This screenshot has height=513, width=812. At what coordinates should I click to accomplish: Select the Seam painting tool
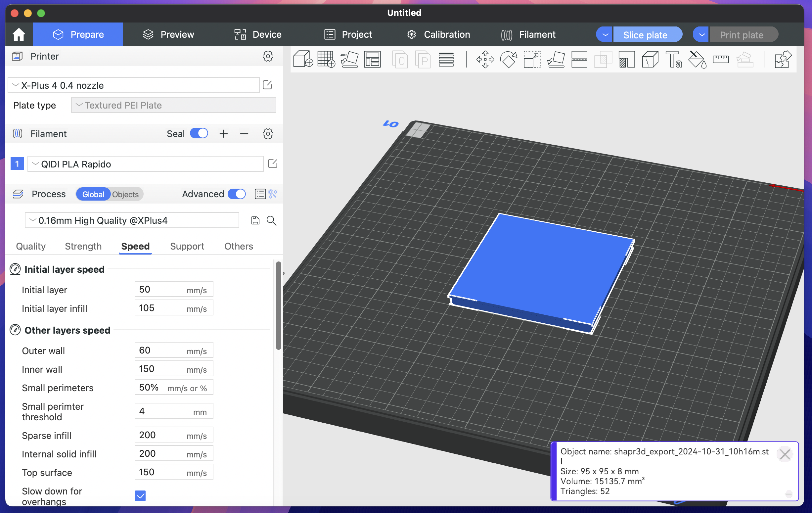[x=650, y=59]
